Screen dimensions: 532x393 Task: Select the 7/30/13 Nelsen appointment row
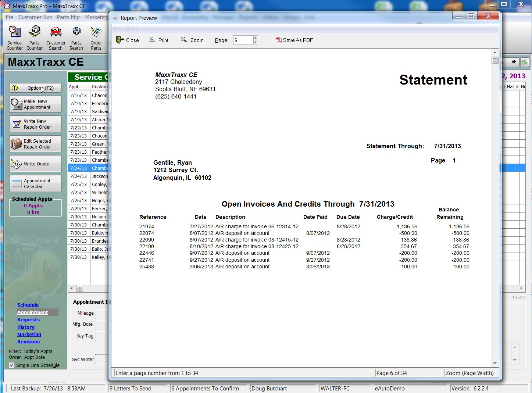coord(88,217)
